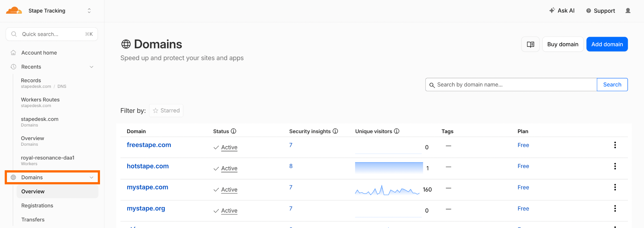Open the mystape.org domain link
This screenshot has width=644, height=228.
coord(146,209)
